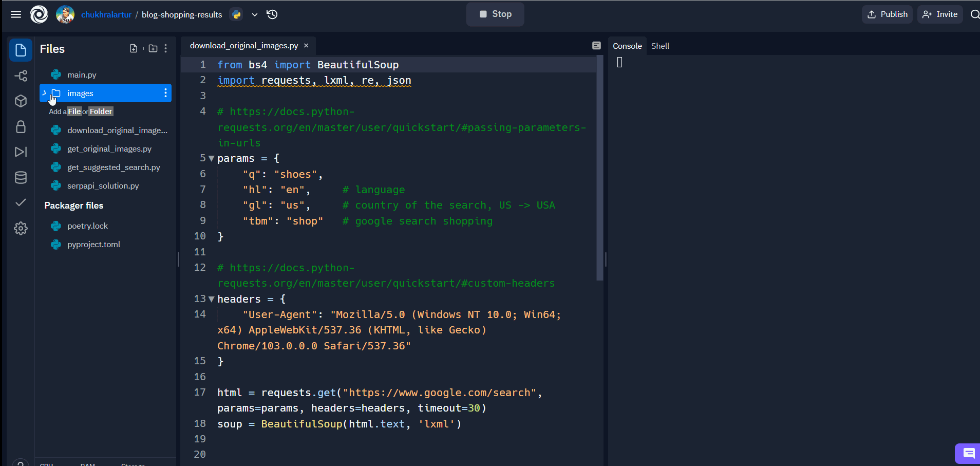This screenshot has width=980, height=466.
Task: Click the Publish button
Action: [888, 14]
